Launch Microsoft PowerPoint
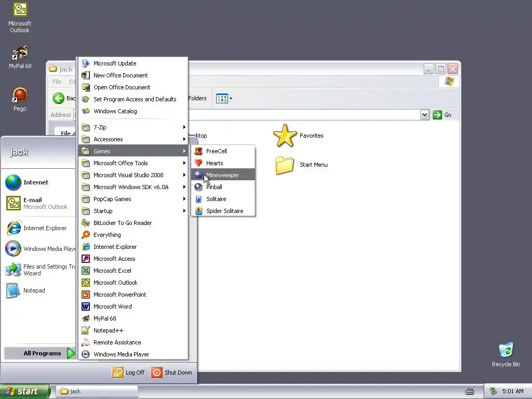 [x=134, y=295]
